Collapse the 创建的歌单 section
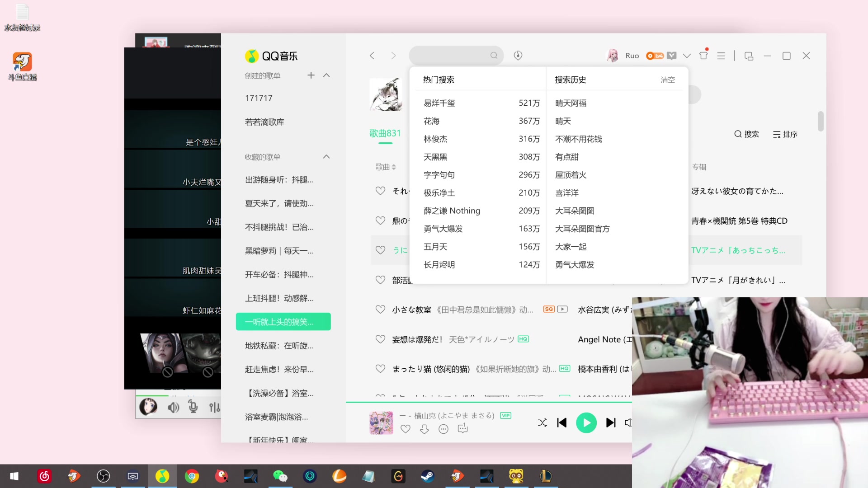Viewport: 868px width, 488px height. (x=326, y=75)
